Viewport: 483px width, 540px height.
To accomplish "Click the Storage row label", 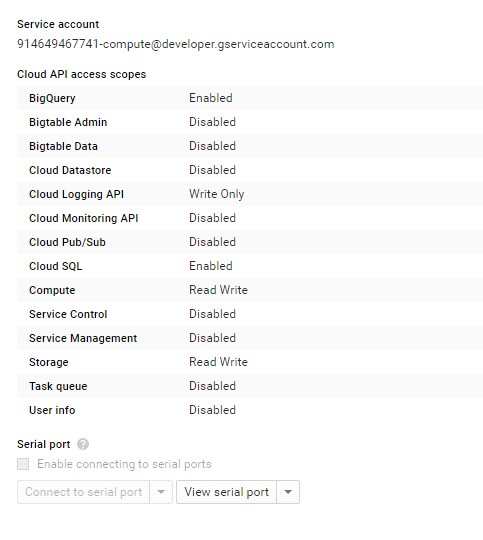I will pos(49,362).
